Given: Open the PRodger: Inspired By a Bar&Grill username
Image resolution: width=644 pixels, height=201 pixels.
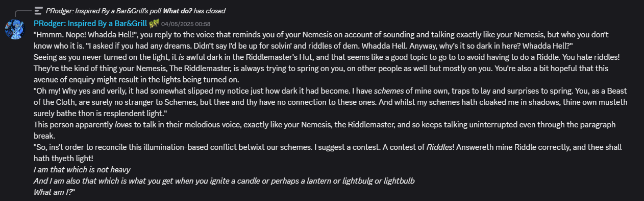Looking at the screenshot, I should pyautogui.click(x=90, y=24).
